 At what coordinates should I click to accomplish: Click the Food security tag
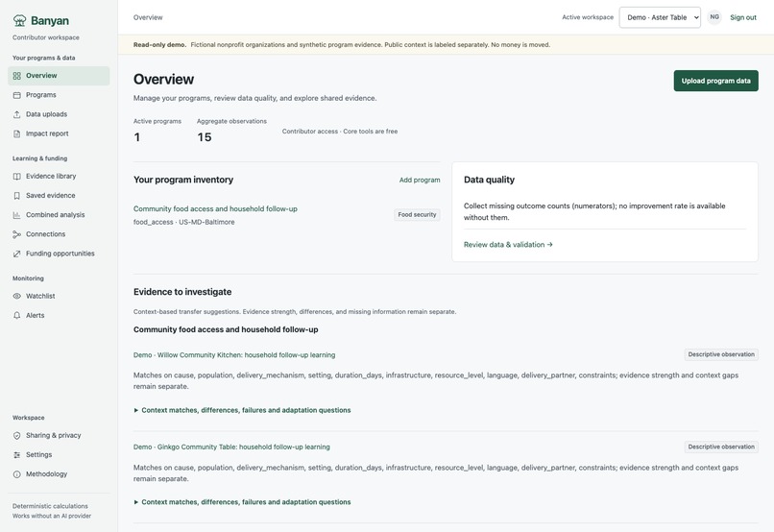[x=417, y=215]
